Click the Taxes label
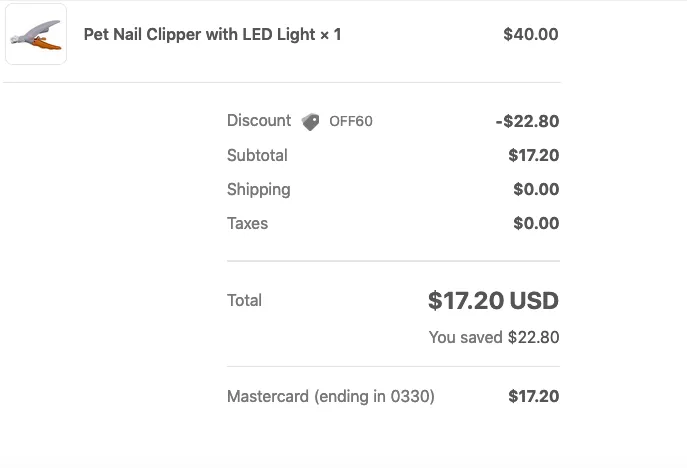Image resolution: width=687 pixels, height=468 pixels. pyautogui.click(x=247, y=223)
